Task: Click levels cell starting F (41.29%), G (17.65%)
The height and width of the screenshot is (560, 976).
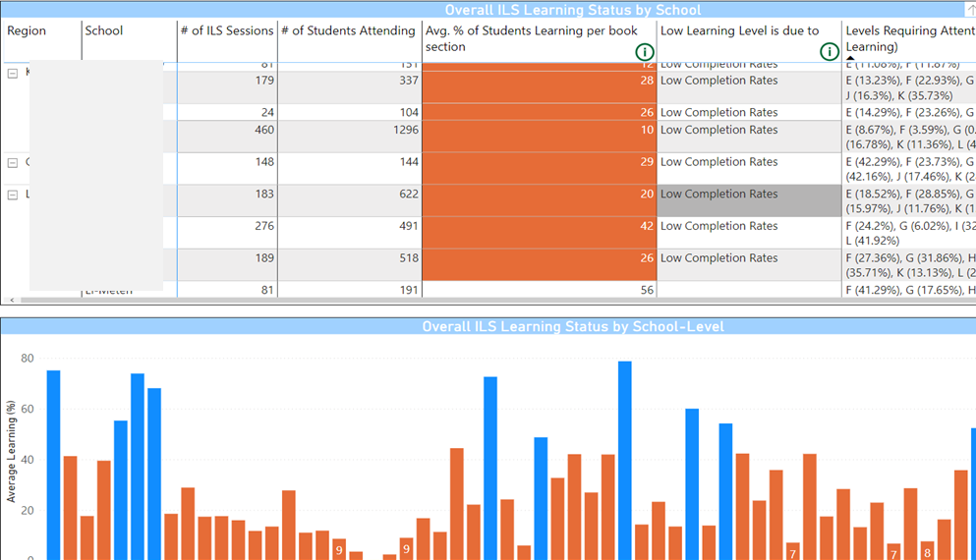Action: coord(909,289)
